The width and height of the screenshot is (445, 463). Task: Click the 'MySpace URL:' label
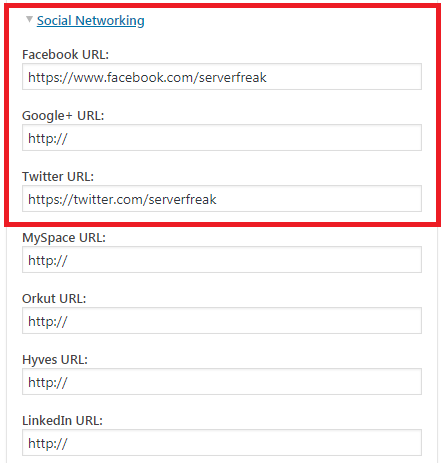[x=64, y=238]
